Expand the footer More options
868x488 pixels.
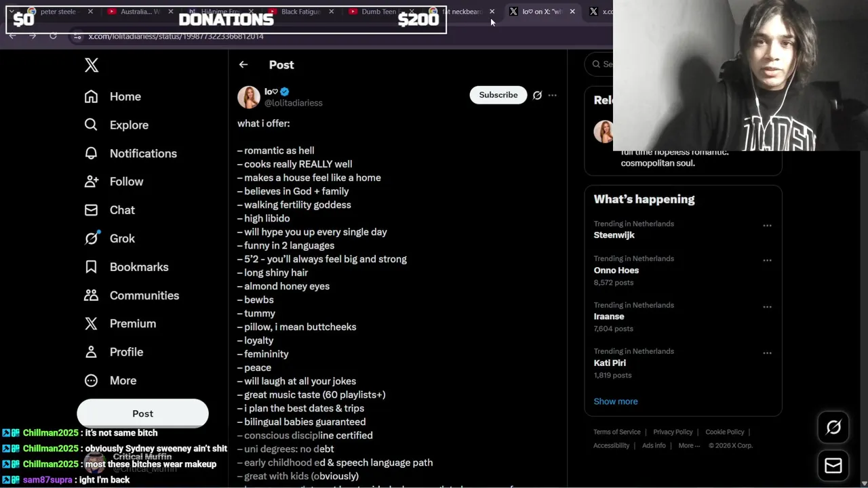pos(689,446)
